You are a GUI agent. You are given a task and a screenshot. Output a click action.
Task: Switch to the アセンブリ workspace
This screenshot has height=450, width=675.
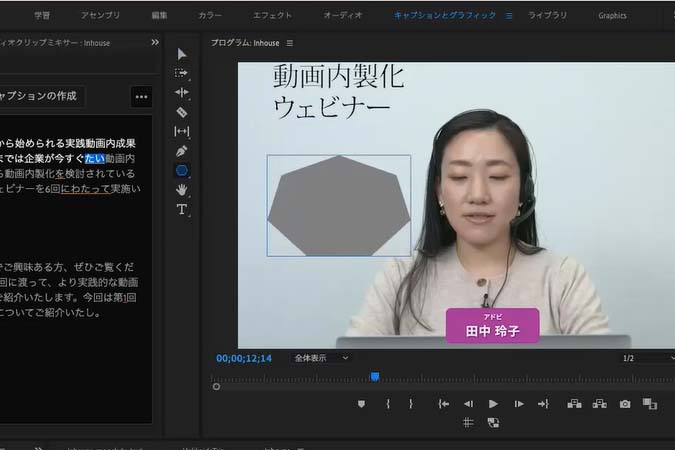pyautogui.click(x=100, y=16)
